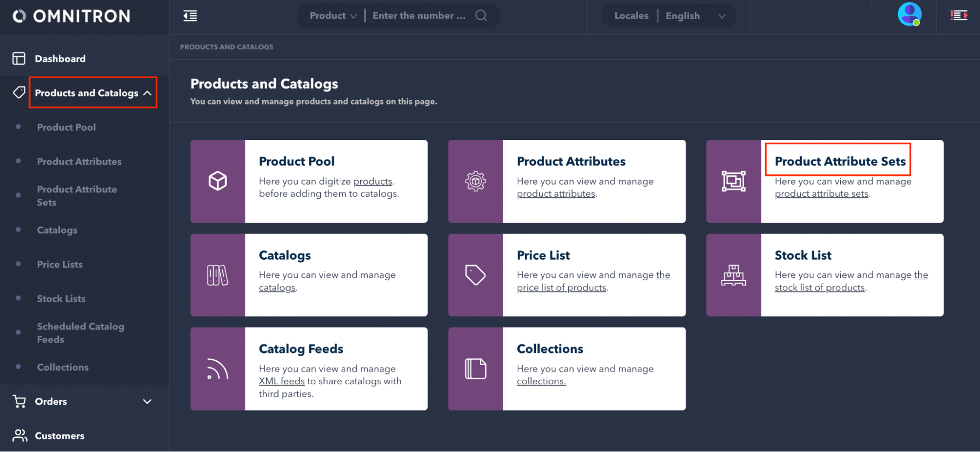Focus the 'Enter the number' search field
Viewport: 980px width, 452px height.
click(419, 16)
